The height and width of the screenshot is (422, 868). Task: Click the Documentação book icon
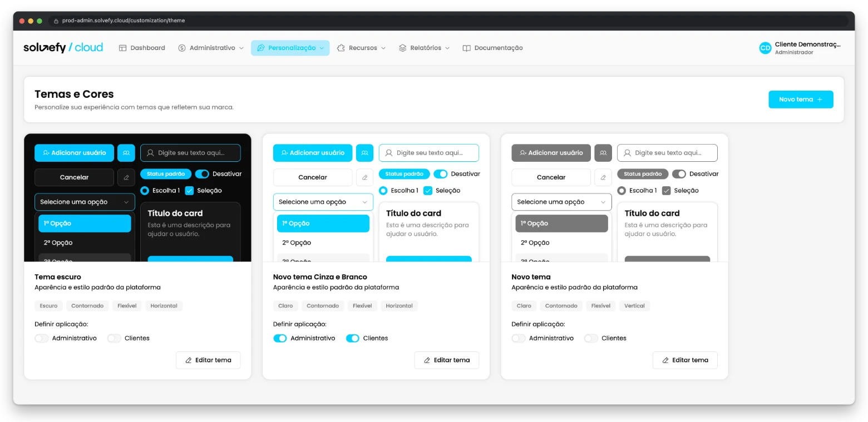click(x=467, y=48)
